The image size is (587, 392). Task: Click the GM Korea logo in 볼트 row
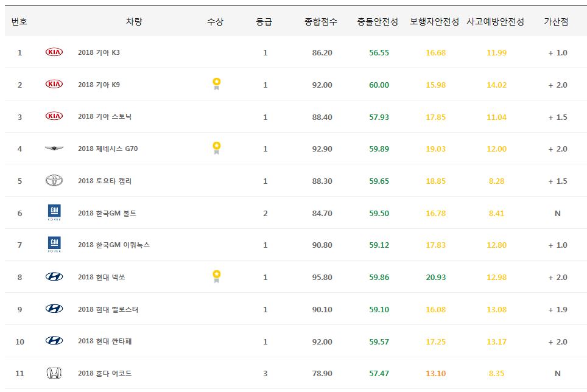coord(54,212)
